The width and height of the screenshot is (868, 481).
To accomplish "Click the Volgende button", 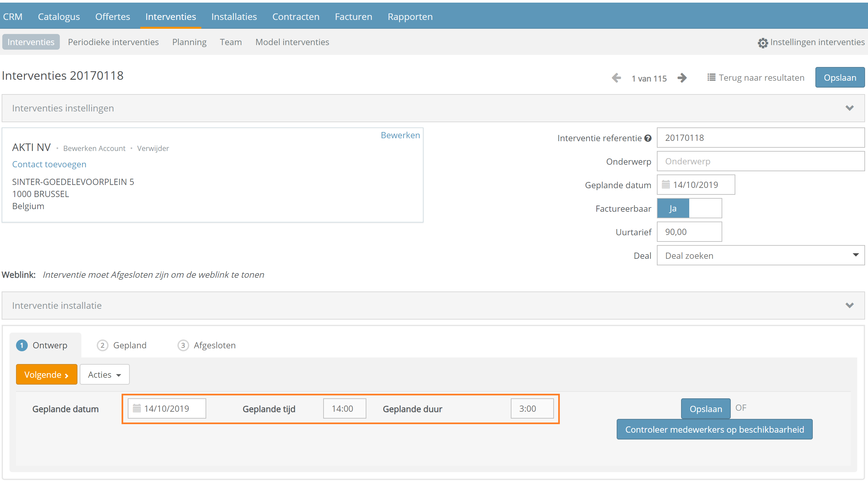I will click(46, 374).
